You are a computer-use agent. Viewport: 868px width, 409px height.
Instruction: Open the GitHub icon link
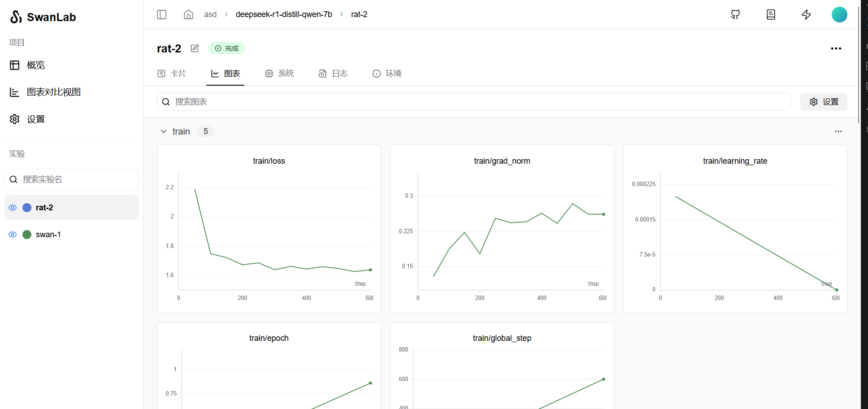[735, 14]
